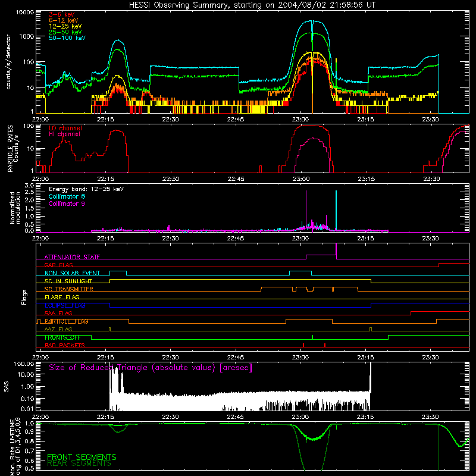The image size is (476, 476).
Task: Click the 'ECLIPSE FLAG' label
Action: pyautogui.click(x=65, y=305)
